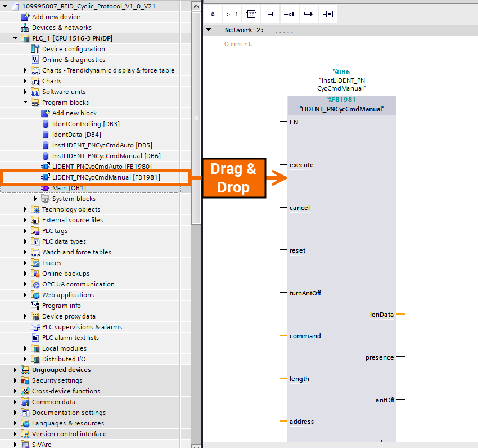Image resolution: width=478 pixels, height=448 pixels.
Task: Expand the Technology objects folder
Action: coord(25,209)
